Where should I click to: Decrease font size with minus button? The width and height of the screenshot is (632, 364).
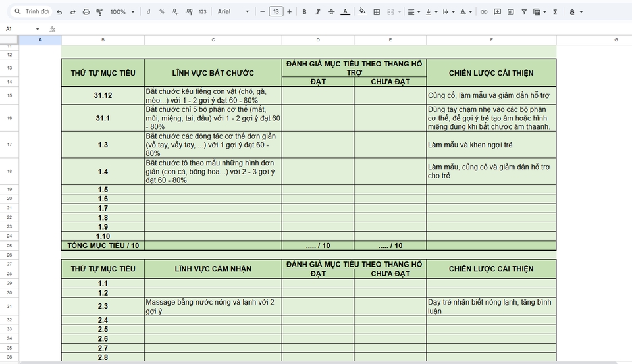click(x=263, y=12)
